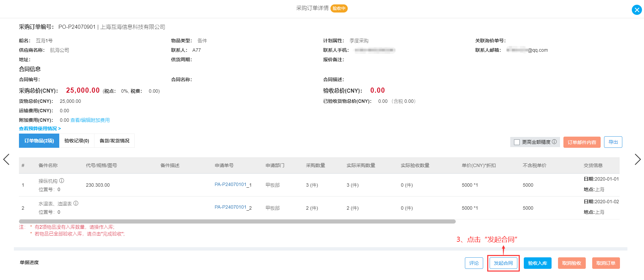This screenshot has height=280, width=644.
Task: Go to next order with right arrow
Action: [x=638, y=159]
